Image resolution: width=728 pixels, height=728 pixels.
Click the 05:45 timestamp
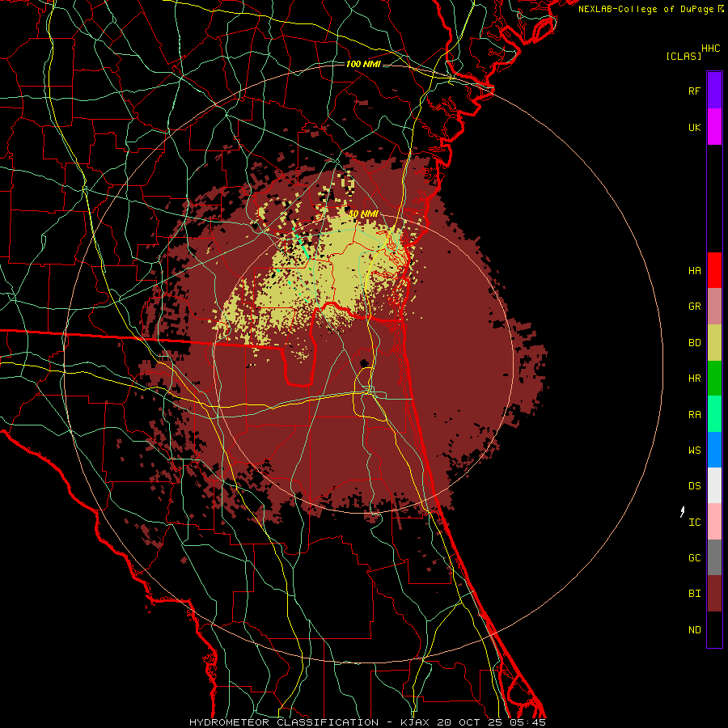(x=530, y=722)
